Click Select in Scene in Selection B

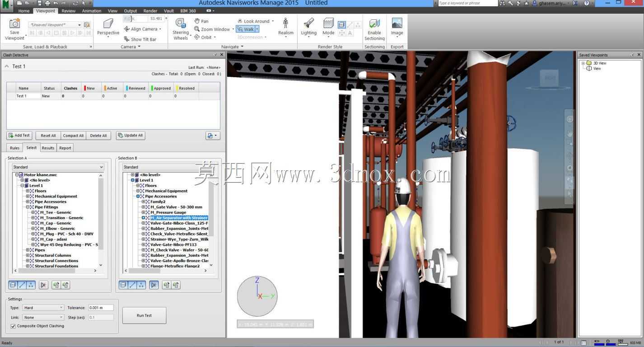(176, 285)
